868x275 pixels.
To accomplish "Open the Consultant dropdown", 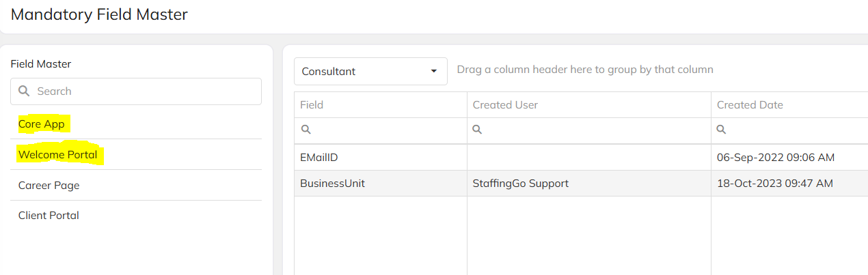I will pyautogui.click(x=370, y=71).
